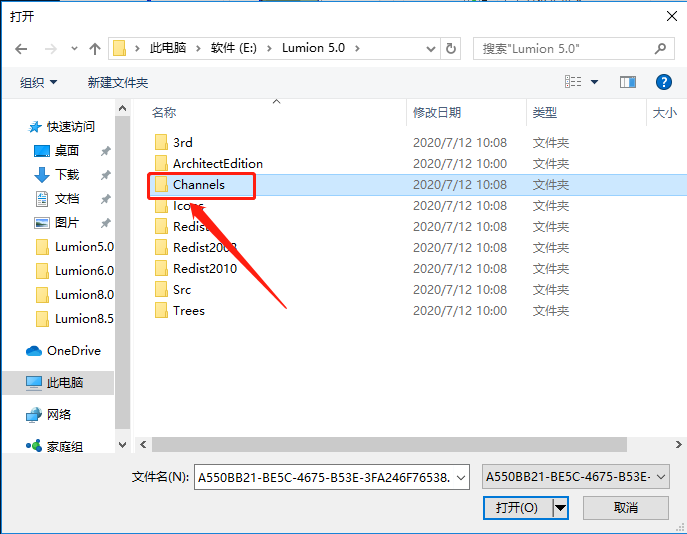This screenshot has width=687, height=534.
Task: Go back using the back arrow
Action: [x=21, y=49]
